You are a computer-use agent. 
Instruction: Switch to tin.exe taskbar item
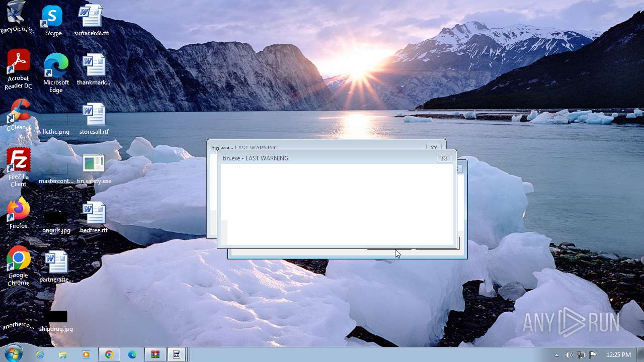point(177,354)
